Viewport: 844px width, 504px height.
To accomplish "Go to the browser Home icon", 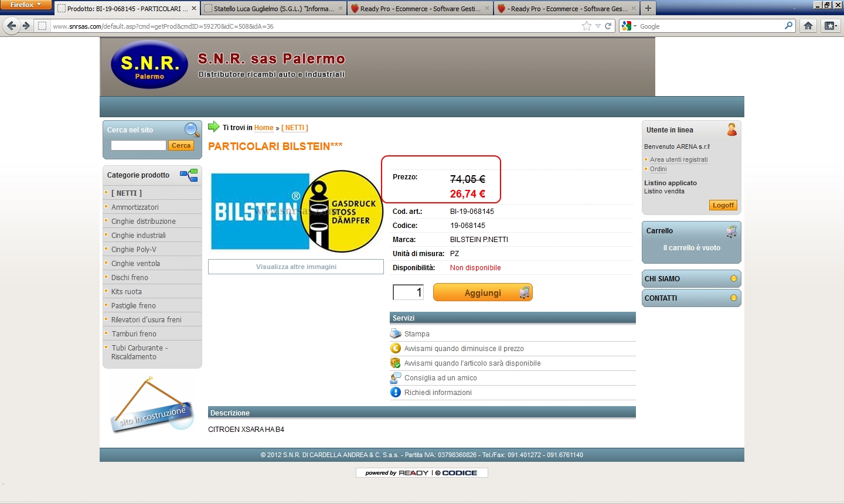I will 808,26.
